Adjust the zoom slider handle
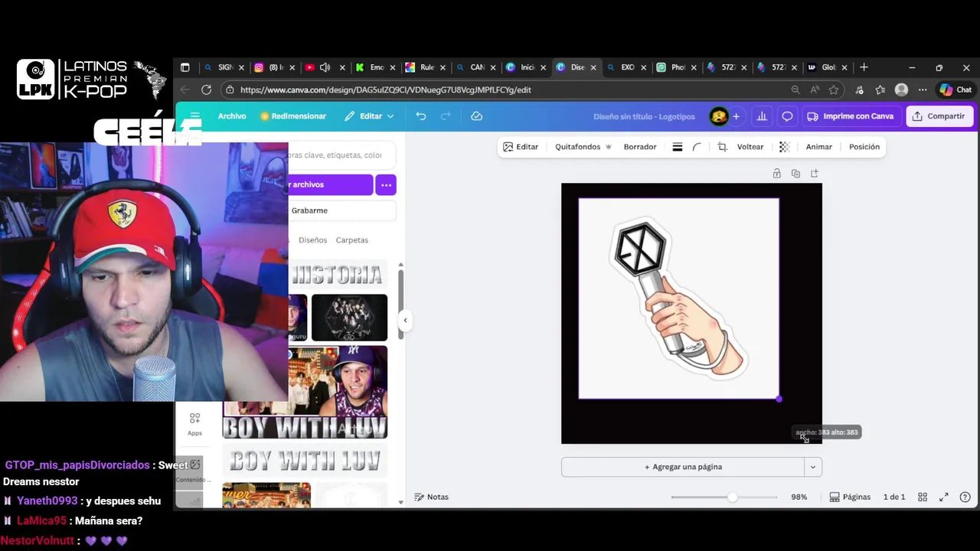The height and width of the screenshot is (551, 980). click(x=732, y=497)
